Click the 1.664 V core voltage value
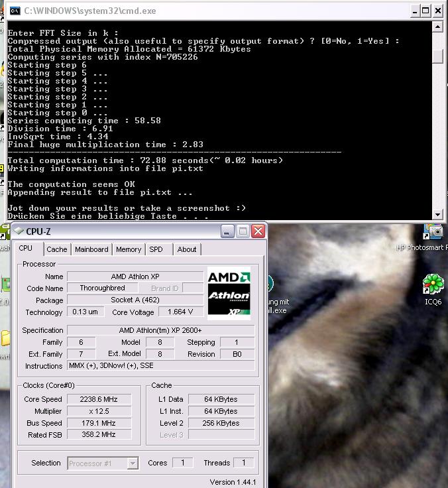The width and height of the screenshot is (448, 488). 180,312
